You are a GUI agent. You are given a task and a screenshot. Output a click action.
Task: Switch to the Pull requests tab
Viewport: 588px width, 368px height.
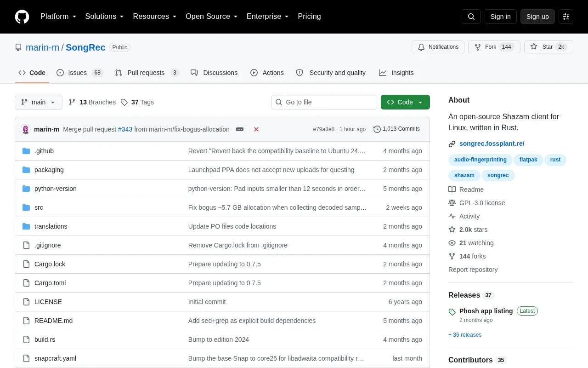pos(147,73)
